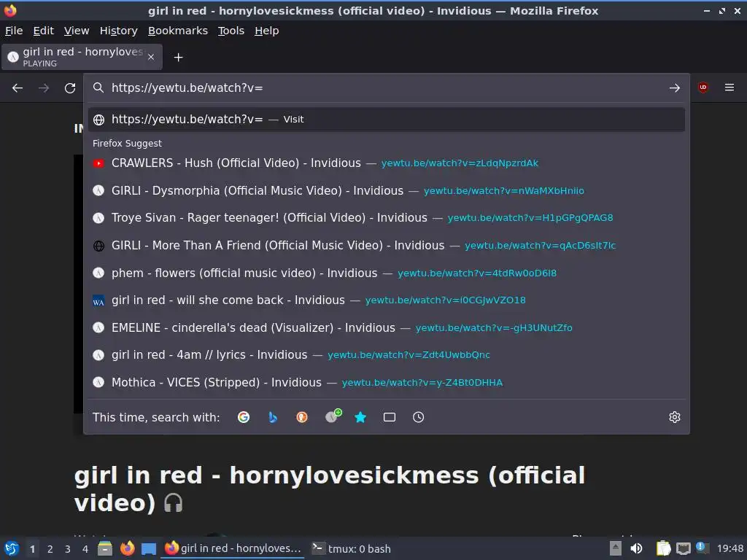Screen dimensions: 747x560
Task: Open the update notification tray icon
Action: click(x=702, y=548)
